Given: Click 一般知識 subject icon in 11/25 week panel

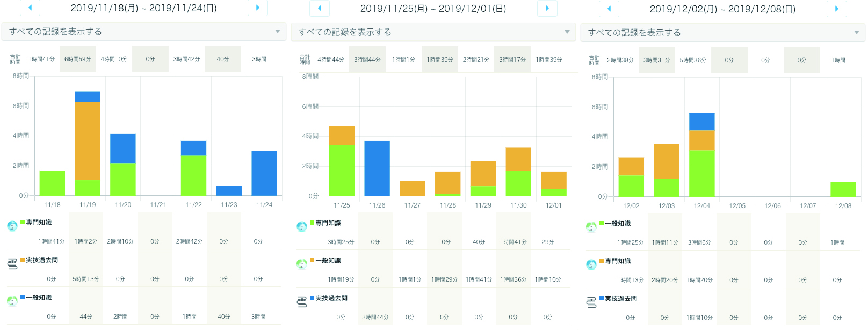Looking at the screenshot, I should click(x=302, y=264).
